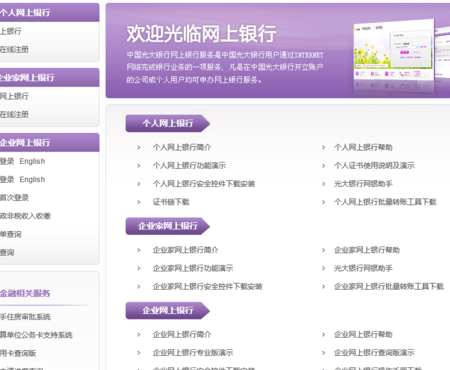Open 个人网上银行功能演示 link

coord(189,166)
